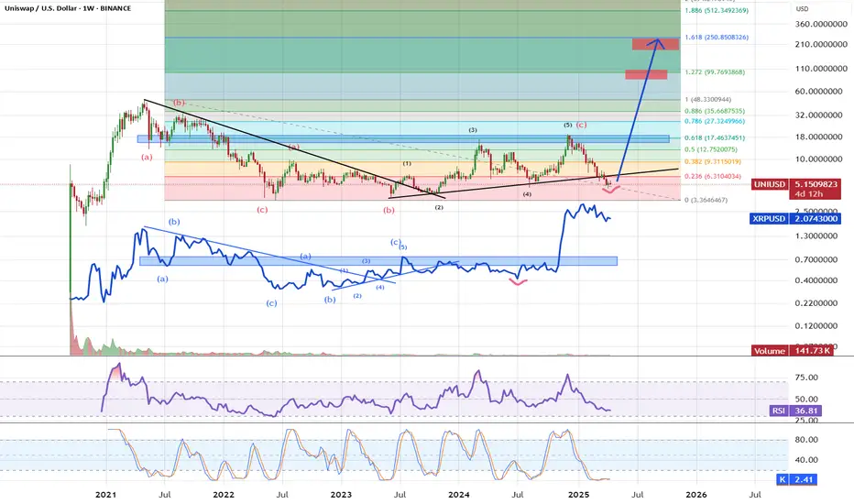Click 60.0000000 on the price axis
This screenshot has width=854, height=504.
(818, 92)
